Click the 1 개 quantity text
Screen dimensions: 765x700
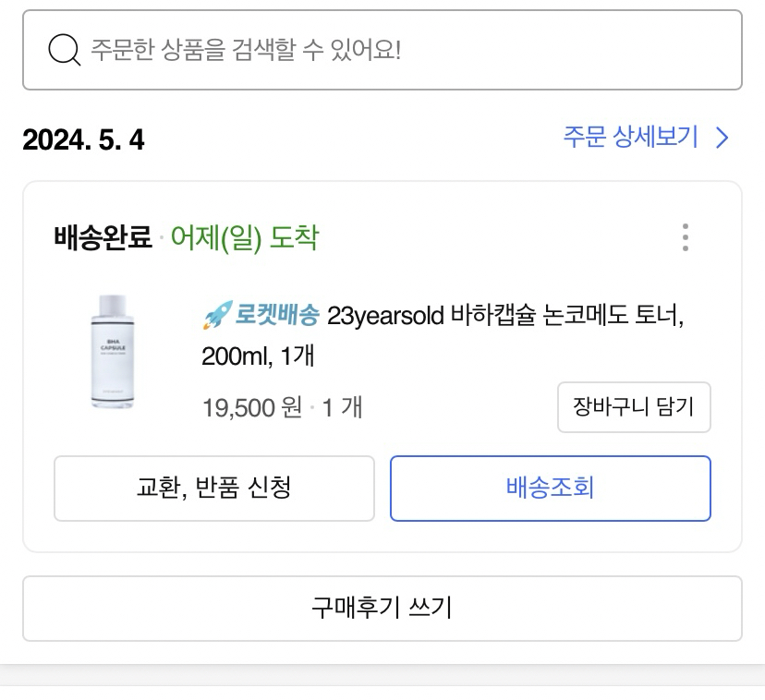[x=342, y=407]
